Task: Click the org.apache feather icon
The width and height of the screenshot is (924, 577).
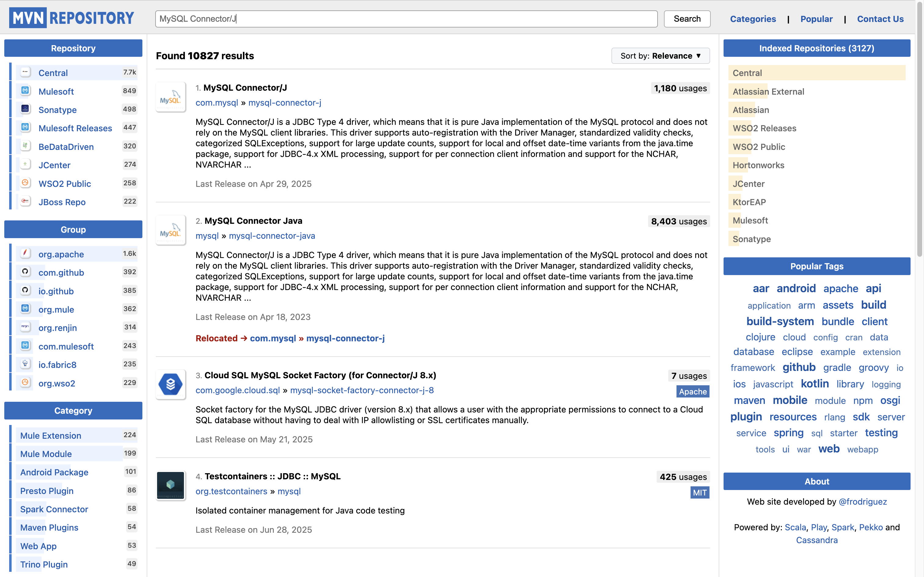Action: tap(25, 253)
